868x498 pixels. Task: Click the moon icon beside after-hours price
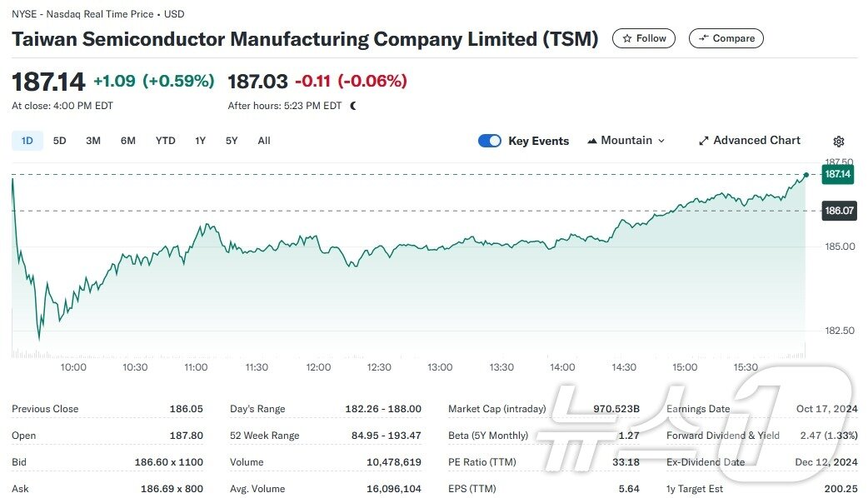351,107
